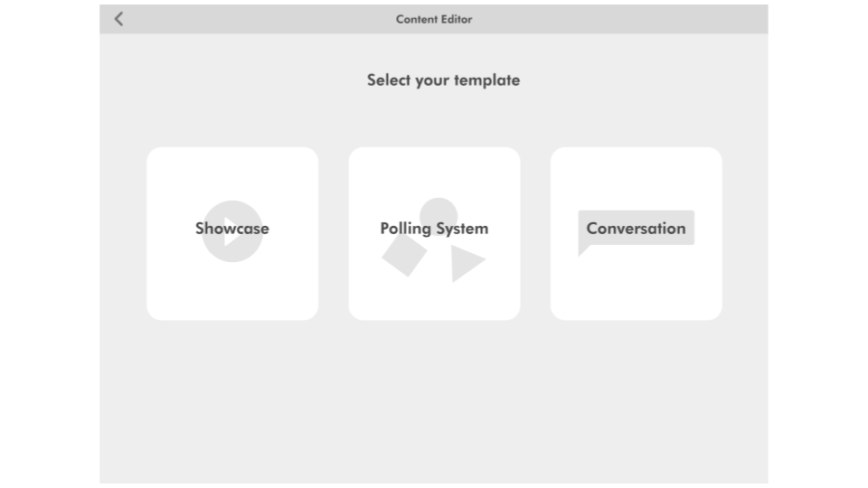The width and height of the screenshot is (868, 488).
Task: Select the Conversation template card
Action: point(636,233)
